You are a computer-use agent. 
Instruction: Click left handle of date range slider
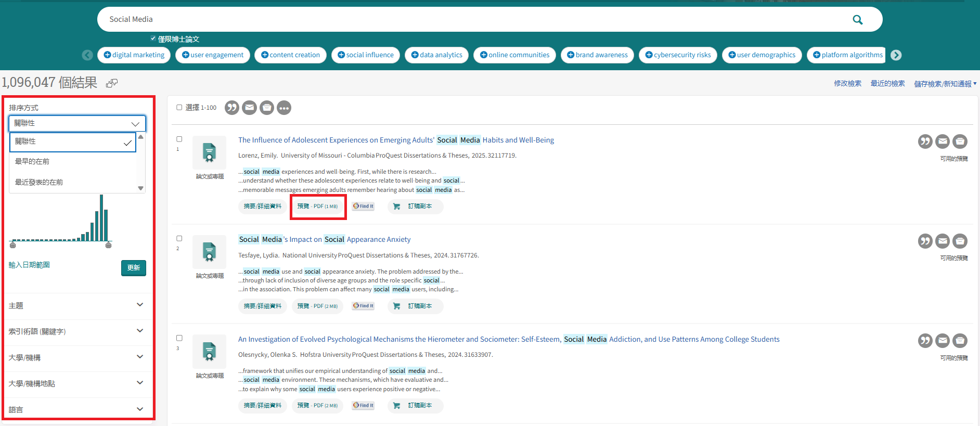pyautogui.click(x=13, y=244)
